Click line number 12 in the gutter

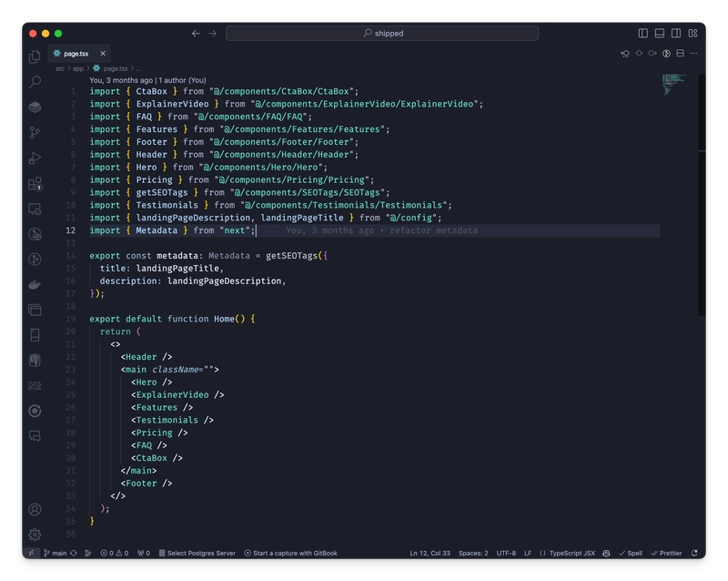pyautogui.click(x=71, y=230)
